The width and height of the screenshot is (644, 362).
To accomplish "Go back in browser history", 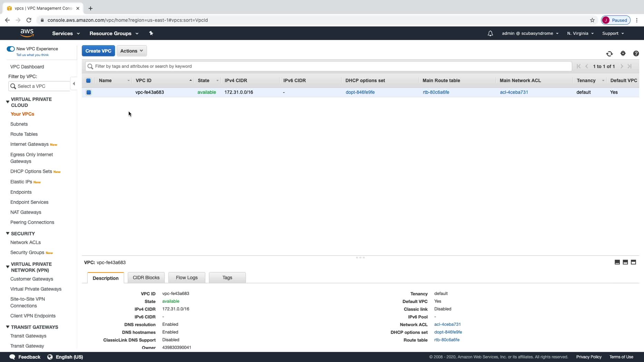I will [x=7, y=20].
